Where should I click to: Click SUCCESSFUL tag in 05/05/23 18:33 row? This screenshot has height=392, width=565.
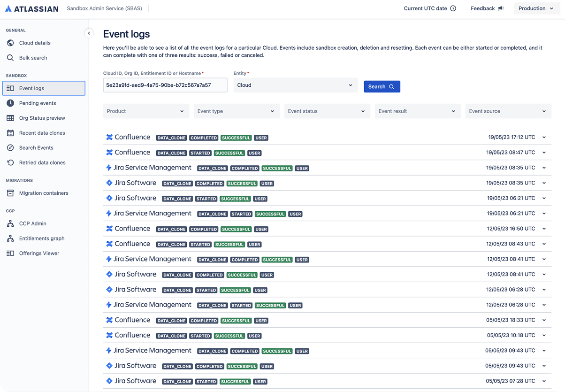236,321
